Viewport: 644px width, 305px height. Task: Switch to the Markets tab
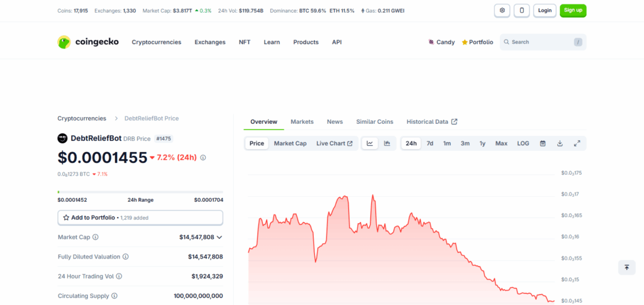303,121
